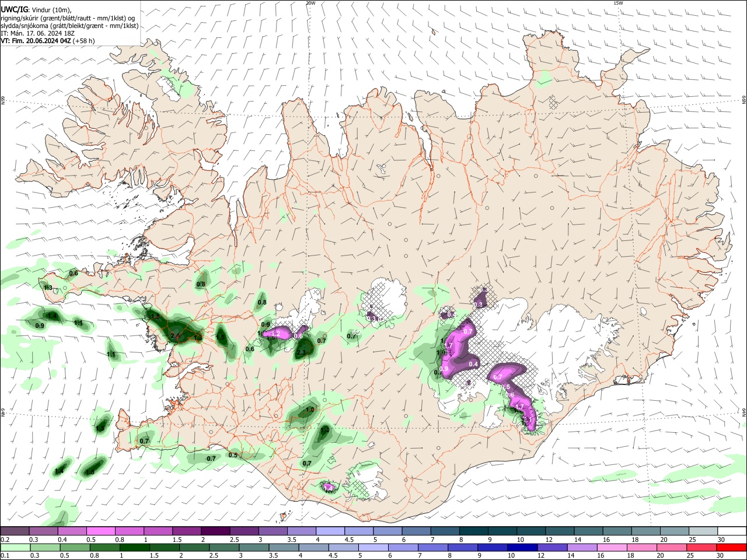Pick the darkest green swatch at rain value 1

coord(135,547)
